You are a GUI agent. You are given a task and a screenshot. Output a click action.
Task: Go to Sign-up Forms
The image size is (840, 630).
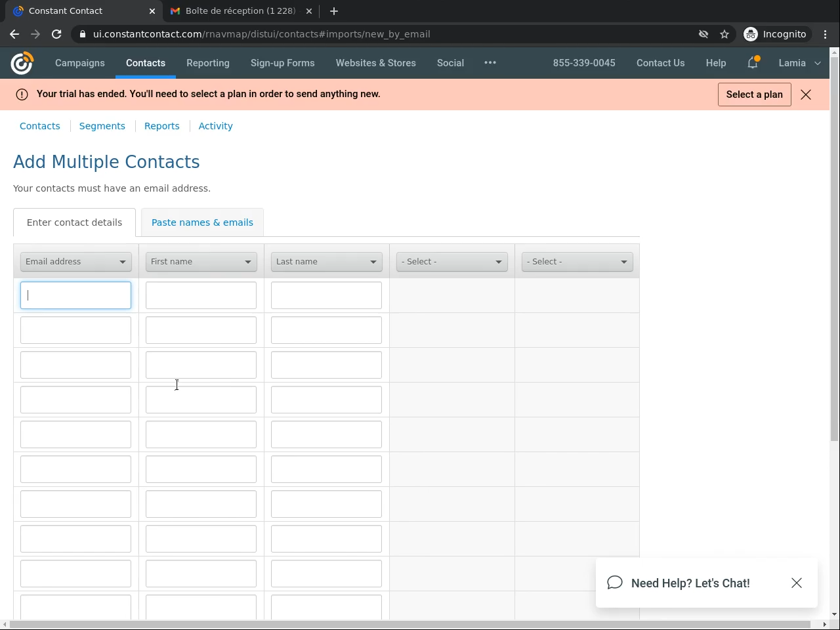coord(283,63)
